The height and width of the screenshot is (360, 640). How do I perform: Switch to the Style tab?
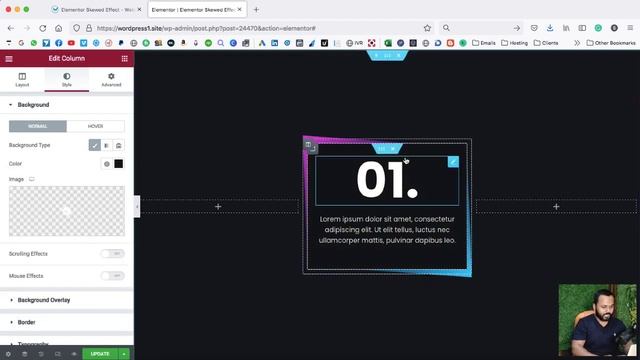pos(67,80)
